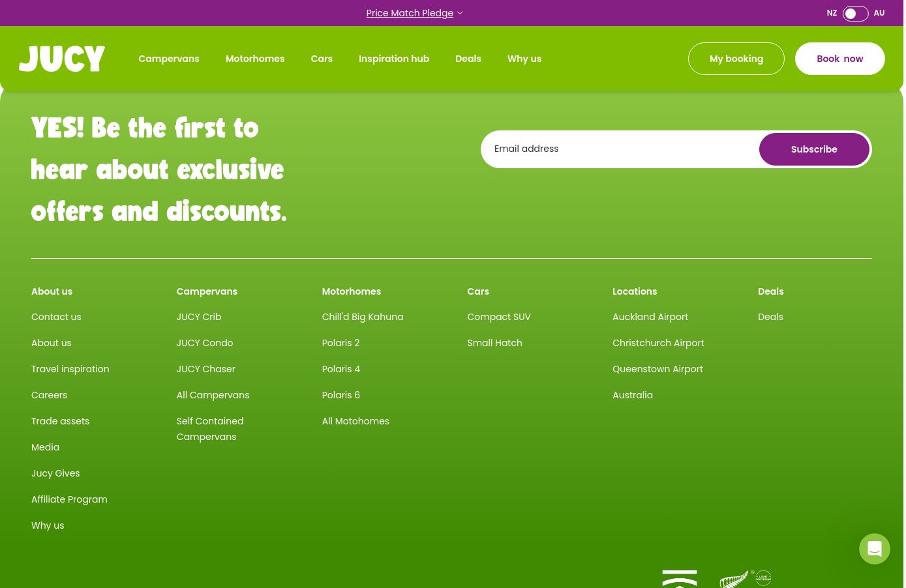Open the Campervans navigation menu
Screen dimensions: 906x588
(x=168, y=59)
